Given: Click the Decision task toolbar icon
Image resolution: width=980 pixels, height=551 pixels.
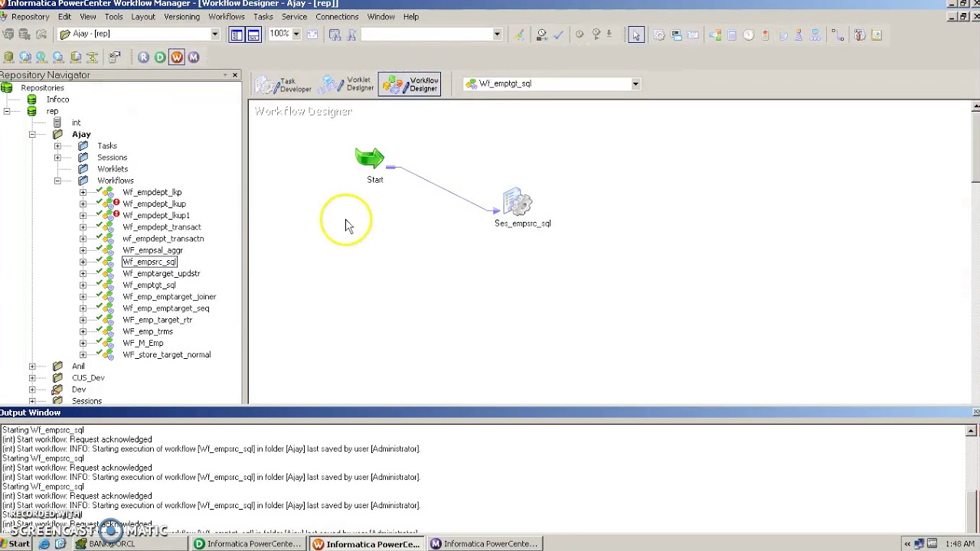Looking at the screenshot, I should coord(714,34).
